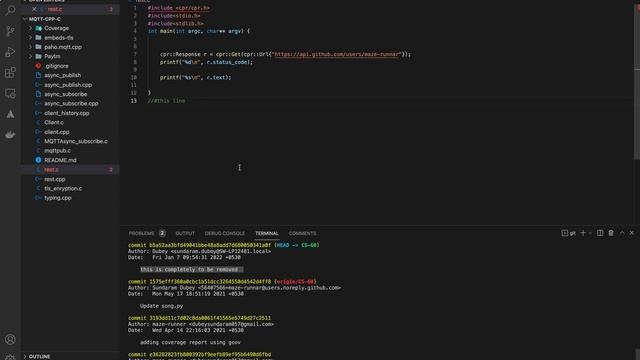The image size is (640, 360).
Task: Open async_publish.cpp file
Action: 68,85
